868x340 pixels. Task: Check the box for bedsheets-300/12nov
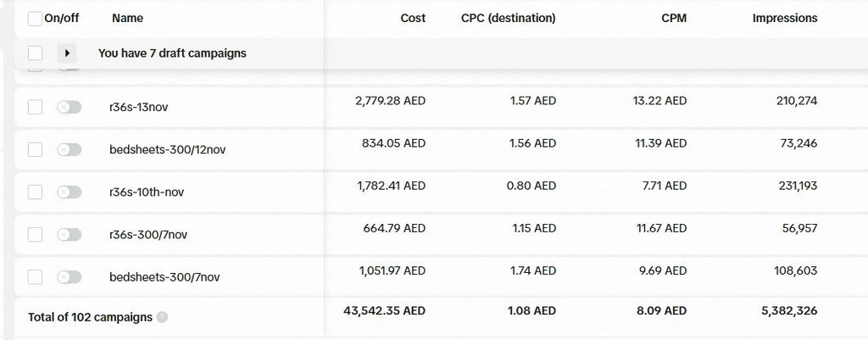pos(35,149)
